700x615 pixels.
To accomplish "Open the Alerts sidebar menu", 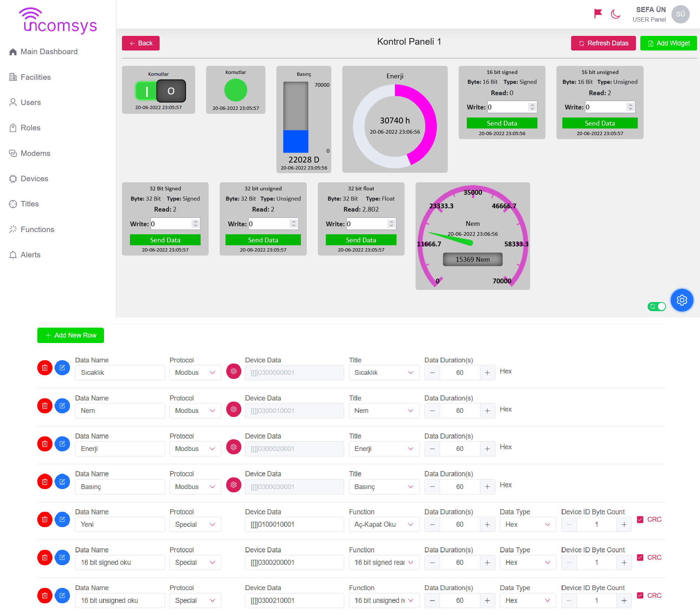I will (x=30, y=255).
